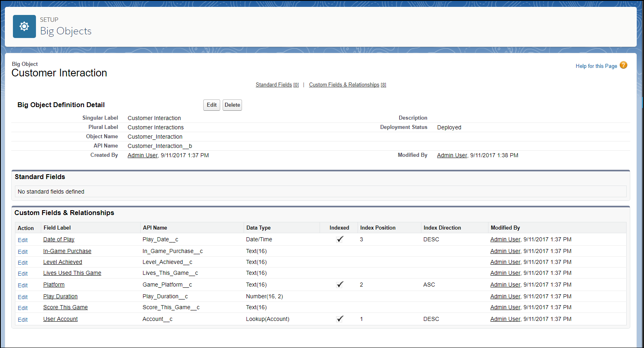Edit the Lives Used This Game row
Screen dimensions: 644x348
tap(23, 274)
